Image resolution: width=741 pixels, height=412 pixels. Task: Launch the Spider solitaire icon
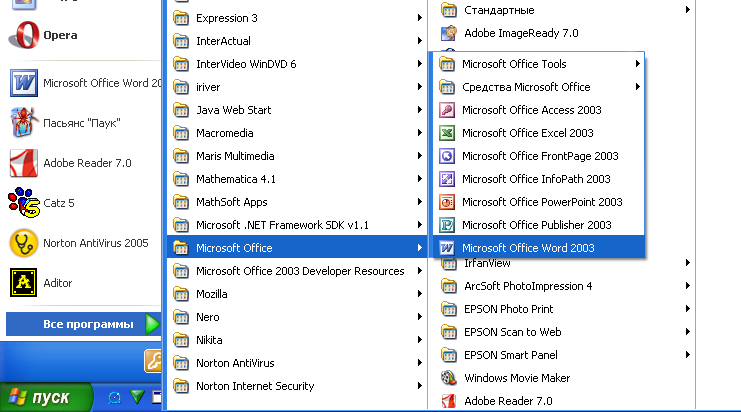(24, 122)
